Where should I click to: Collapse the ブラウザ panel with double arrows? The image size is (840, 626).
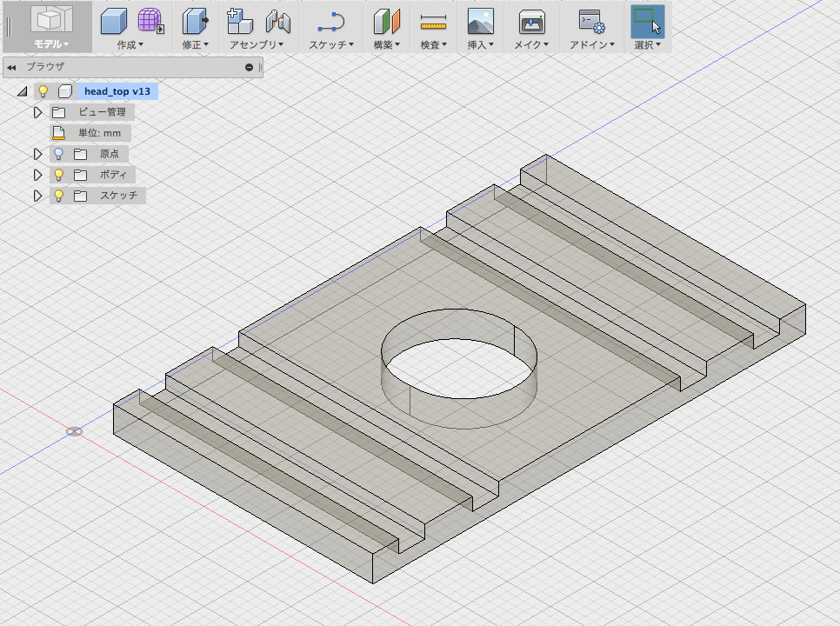(x=11, y=68)
